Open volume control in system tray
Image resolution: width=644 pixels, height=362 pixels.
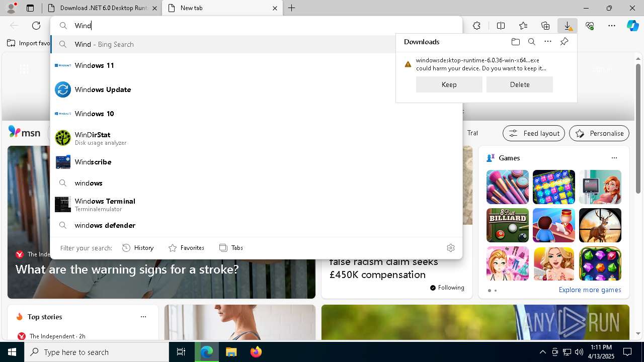(x=579, y=352)
